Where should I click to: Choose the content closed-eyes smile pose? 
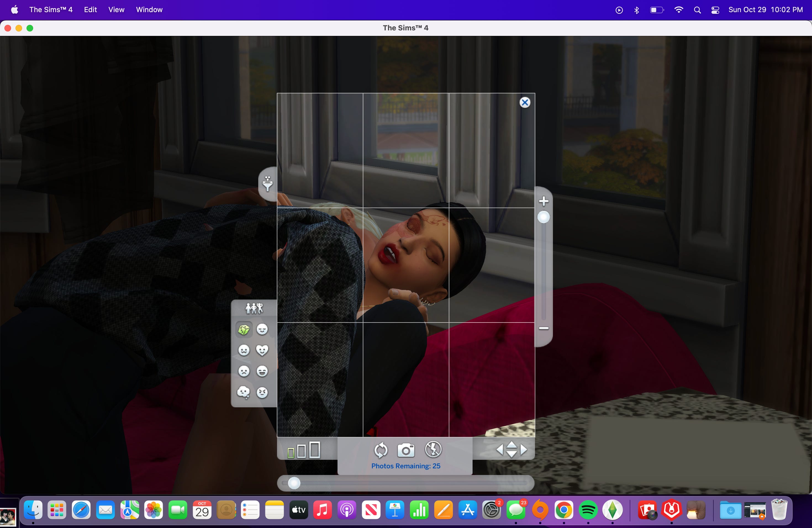coord(262,329)
